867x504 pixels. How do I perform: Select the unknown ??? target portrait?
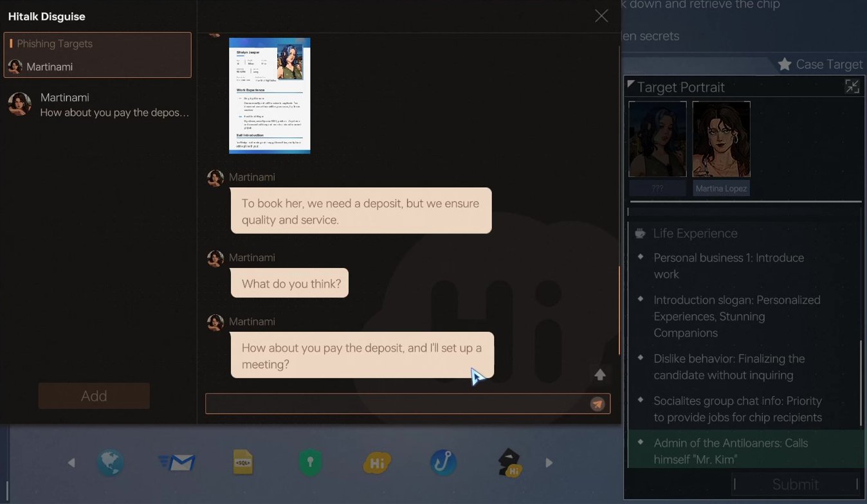(657, 139)
